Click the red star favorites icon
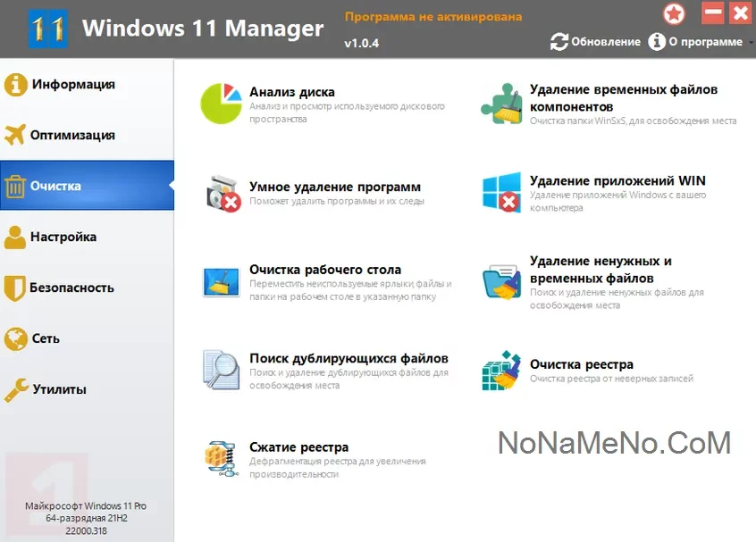The image size is (756, 542). tap(675, 13)
